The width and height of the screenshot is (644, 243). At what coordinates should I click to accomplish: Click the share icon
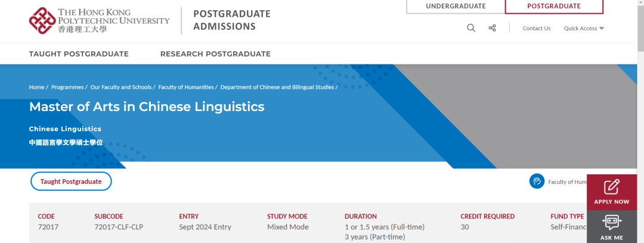coord(492,28)
